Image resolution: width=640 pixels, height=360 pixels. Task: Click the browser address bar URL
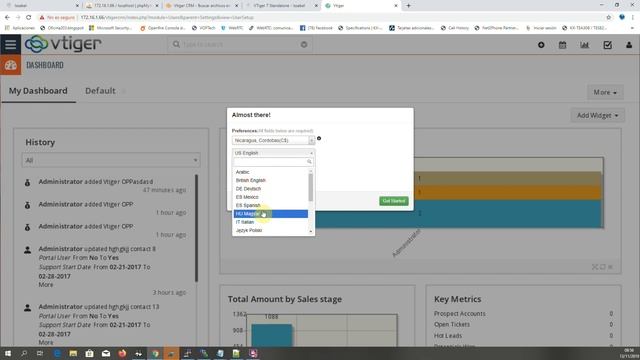(x=167, y=18)
